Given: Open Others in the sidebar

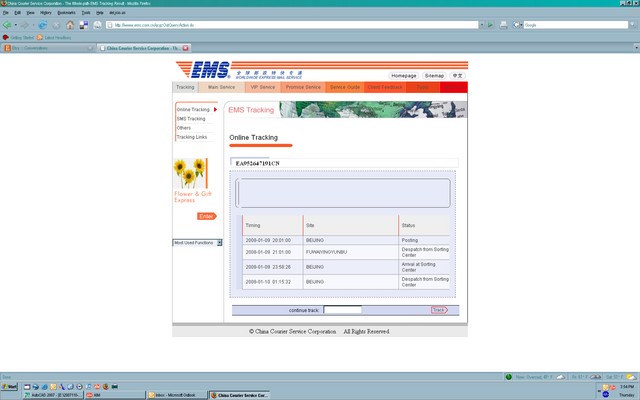Looking at the screenshot, I should [184, 128].
